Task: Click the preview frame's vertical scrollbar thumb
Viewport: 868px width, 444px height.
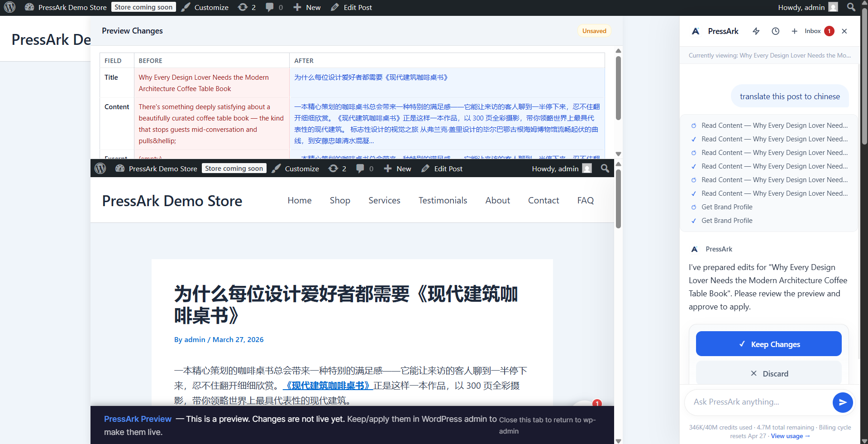Action: point(618,199)
